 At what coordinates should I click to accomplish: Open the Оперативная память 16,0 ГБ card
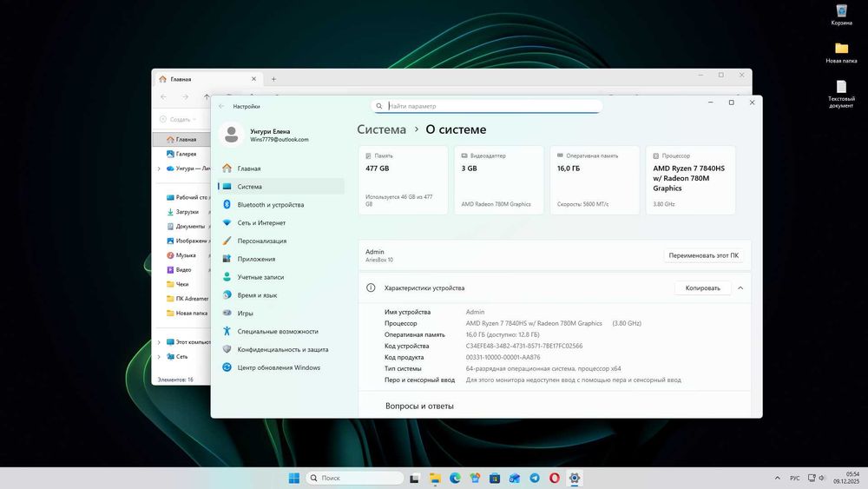pyautogui.click(x=595, y=180)
